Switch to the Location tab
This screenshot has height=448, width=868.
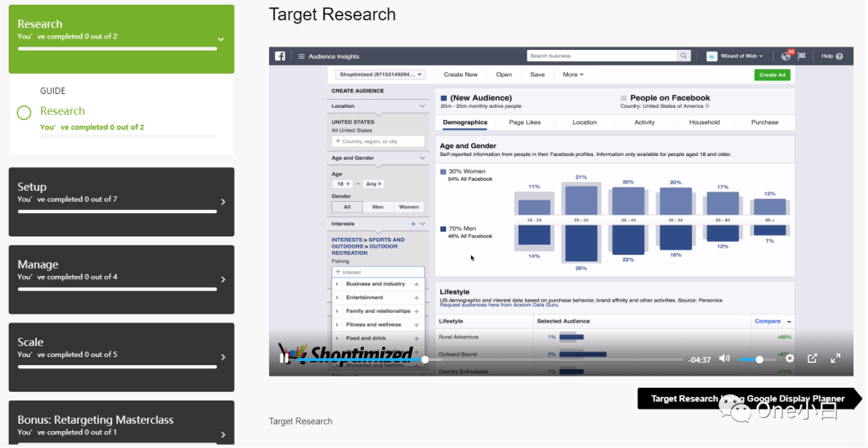[x=584, y=122]
